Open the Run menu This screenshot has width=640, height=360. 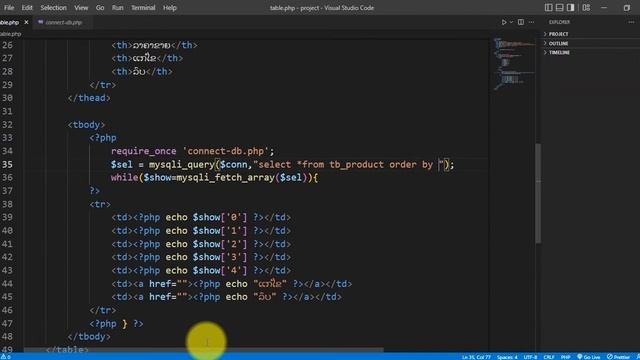pyautogui.click(x=118, y=7)
